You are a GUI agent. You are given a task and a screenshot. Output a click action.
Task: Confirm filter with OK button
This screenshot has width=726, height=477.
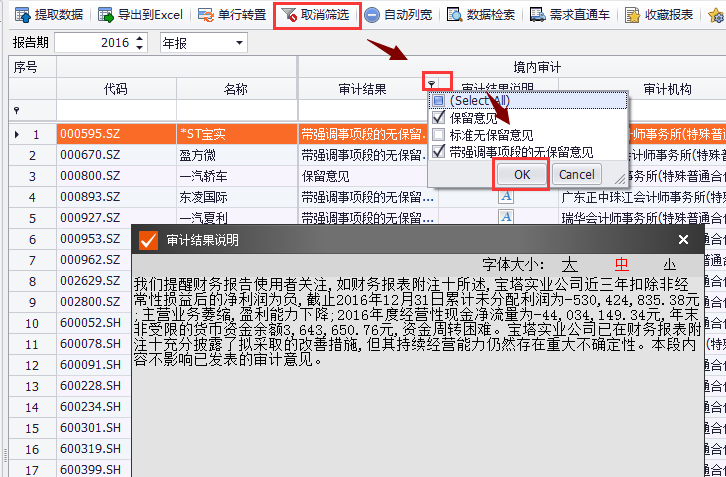point(522,174)
